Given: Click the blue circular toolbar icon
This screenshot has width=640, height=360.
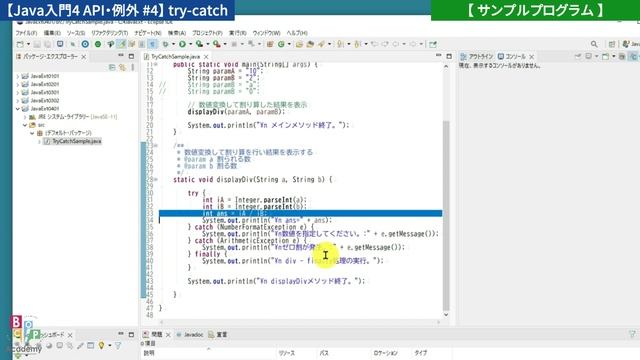Looking at the screenshot, I should click(85, 44).
